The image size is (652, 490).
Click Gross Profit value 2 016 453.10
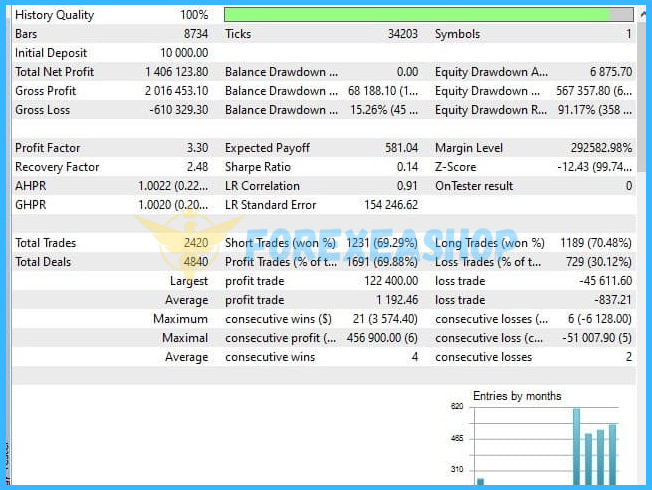click(177, 91)
